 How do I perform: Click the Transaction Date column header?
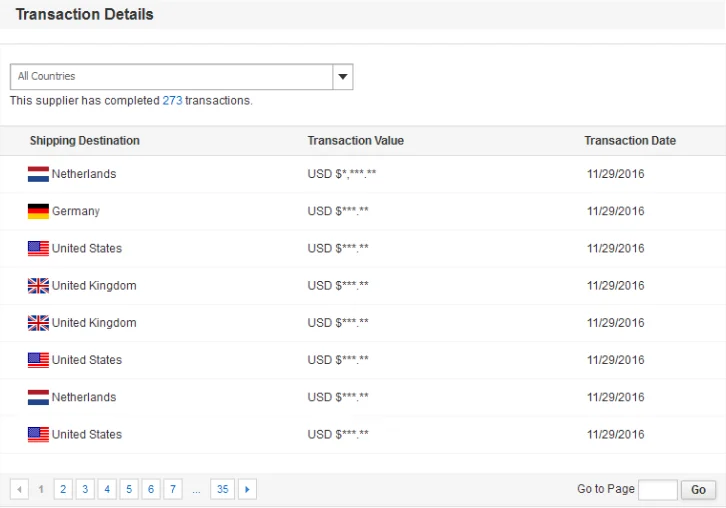(630, 141)
